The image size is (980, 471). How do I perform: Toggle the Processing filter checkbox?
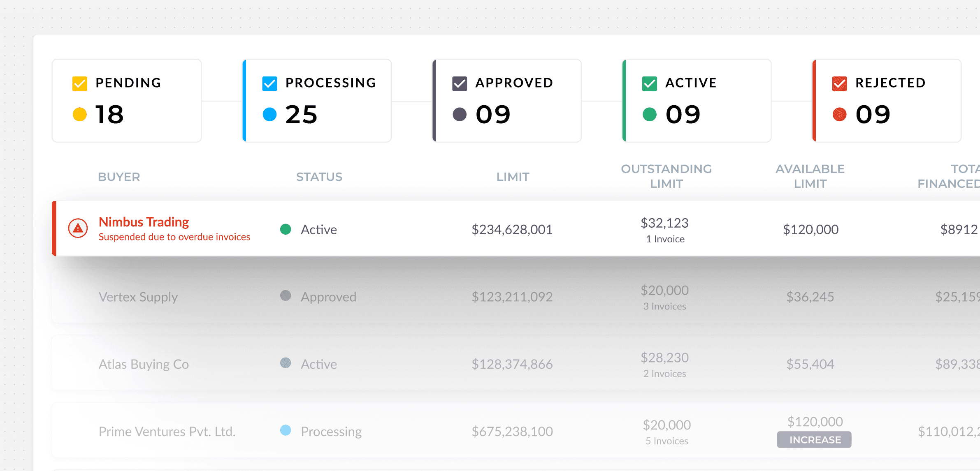coord(269,83)
